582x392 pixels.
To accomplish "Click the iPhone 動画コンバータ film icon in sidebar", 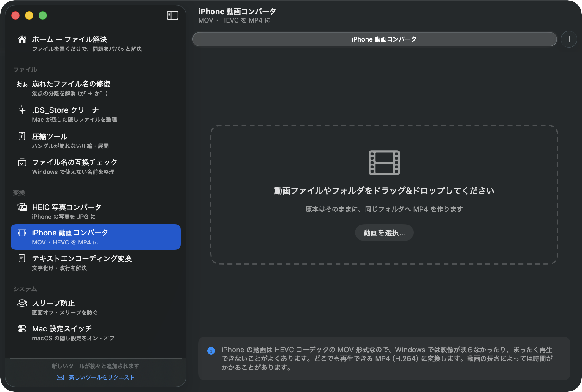I will (x=22, y=233).
